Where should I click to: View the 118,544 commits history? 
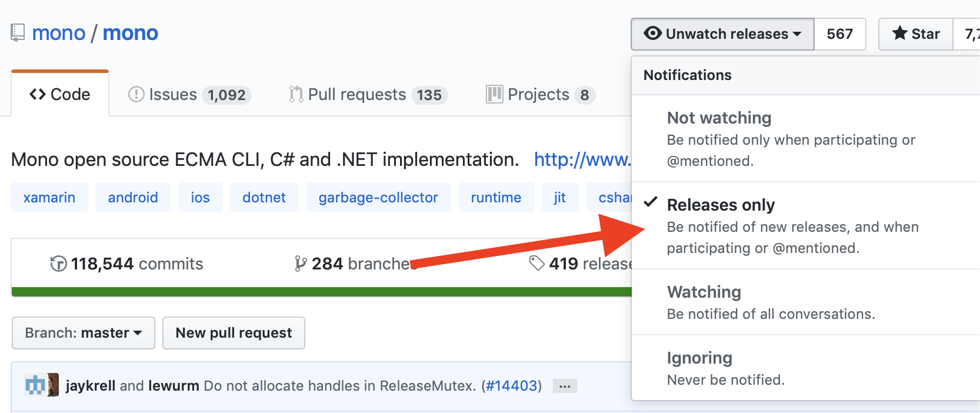tap(126, 264)
